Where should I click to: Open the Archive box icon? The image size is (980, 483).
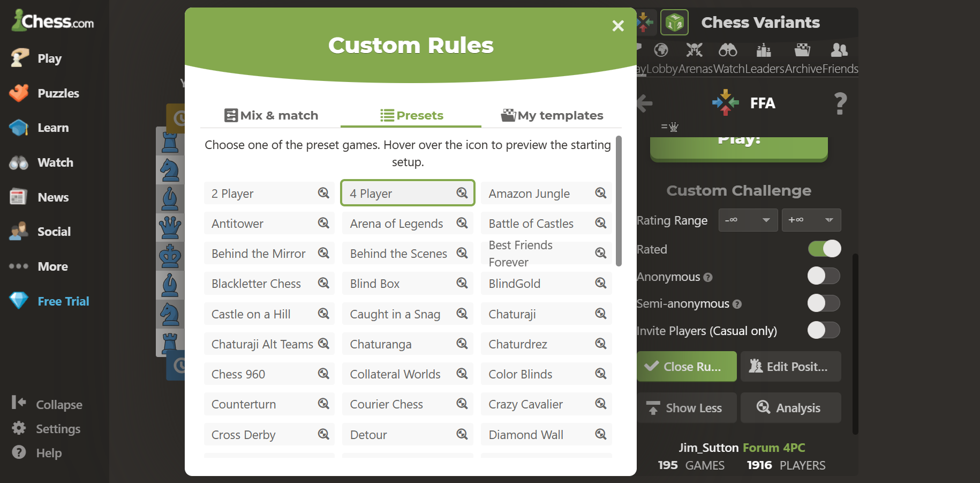tap(802, 50)
